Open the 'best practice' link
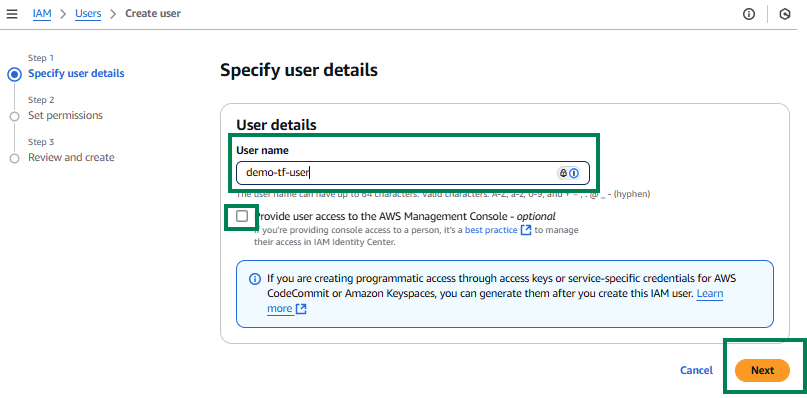This screenshot has height=398, width=807. (x=491, y=230)
